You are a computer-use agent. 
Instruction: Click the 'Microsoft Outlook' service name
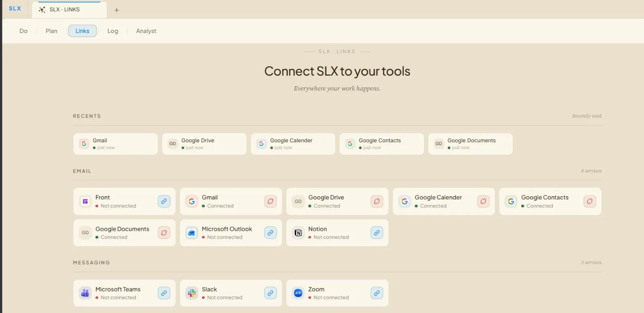click(227, 229)
